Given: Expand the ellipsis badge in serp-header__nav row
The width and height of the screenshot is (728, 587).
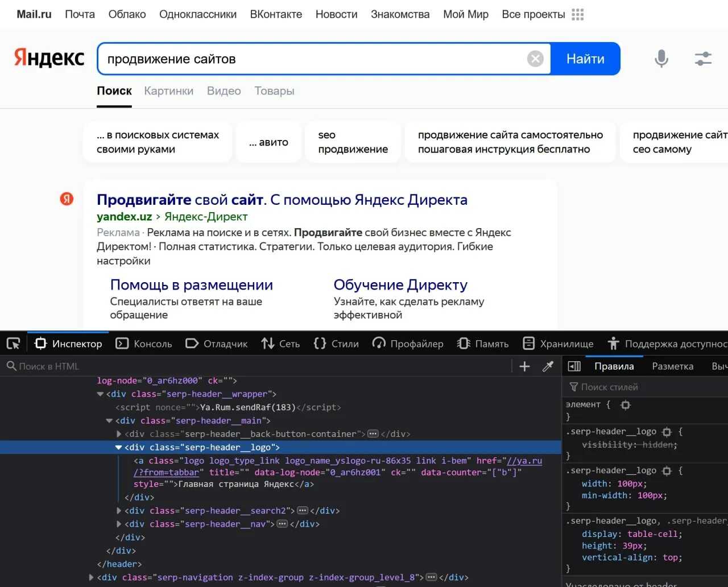Looking at the screenshot, I should click(x=282, y=524).
